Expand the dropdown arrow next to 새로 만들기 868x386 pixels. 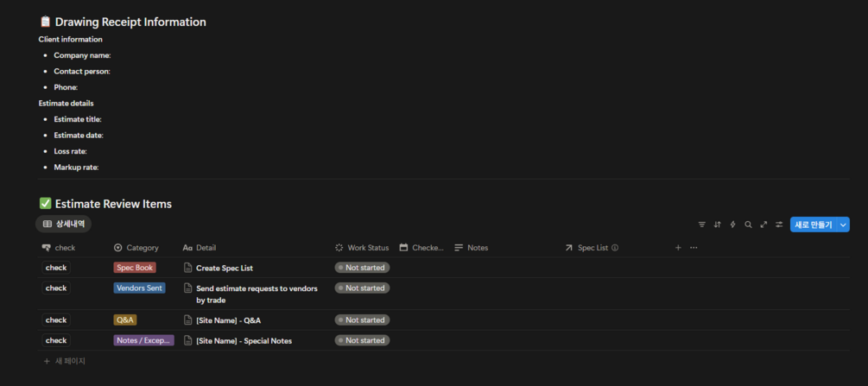(x=843, y=225)
